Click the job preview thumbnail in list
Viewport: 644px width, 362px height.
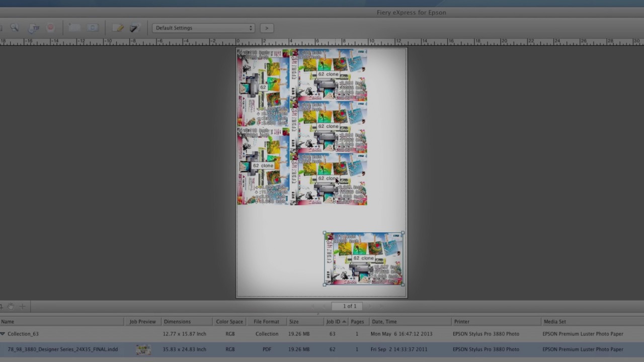pos(143,349)
